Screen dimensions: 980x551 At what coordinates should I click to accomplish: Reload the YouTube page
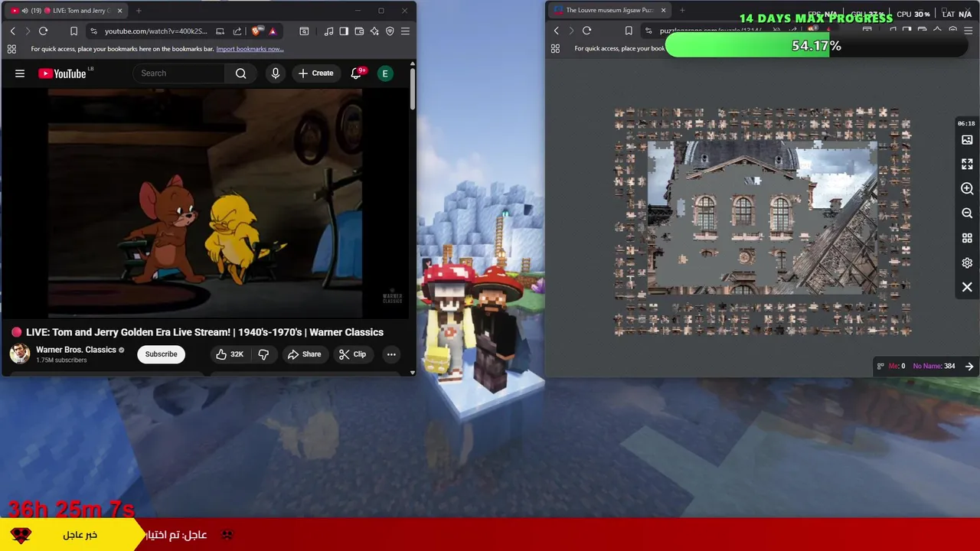tap(44, 31)
